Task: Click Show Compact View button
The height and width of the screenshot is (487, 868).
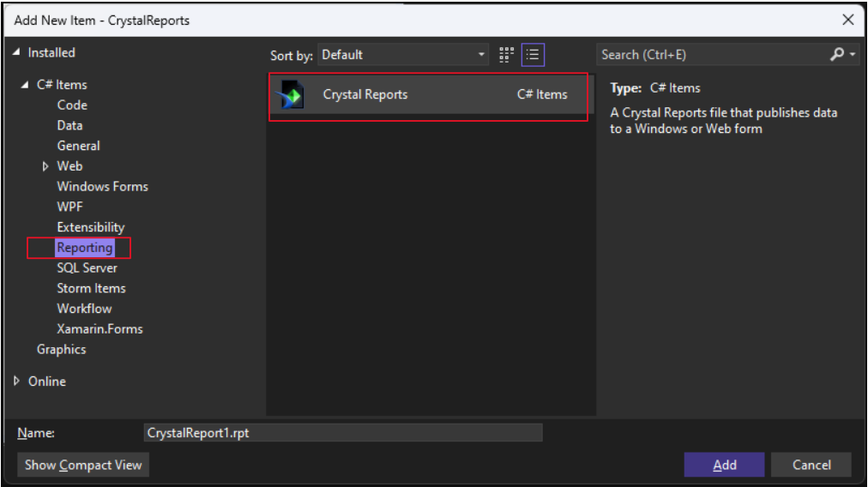Action: (x=83, y=465)
